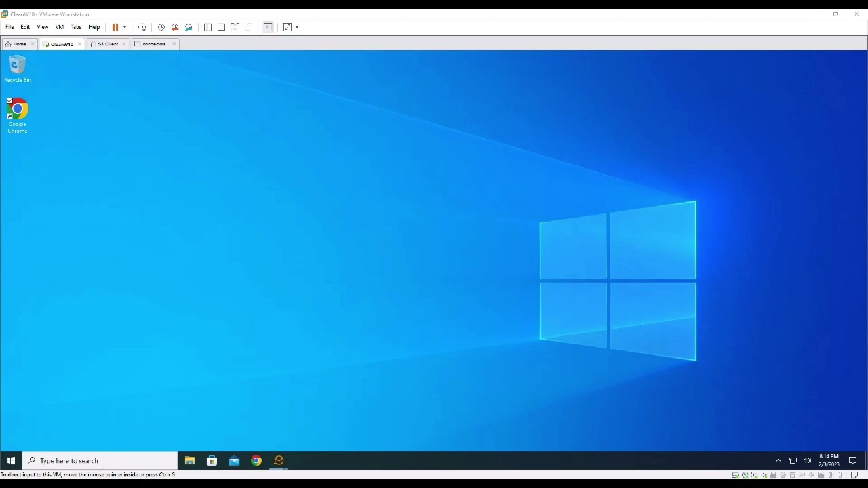Image resolution: width=868 pixels, height=488 pixels.
Task: Open the power options dropdown arrow beside Pause
Action: 125,27
